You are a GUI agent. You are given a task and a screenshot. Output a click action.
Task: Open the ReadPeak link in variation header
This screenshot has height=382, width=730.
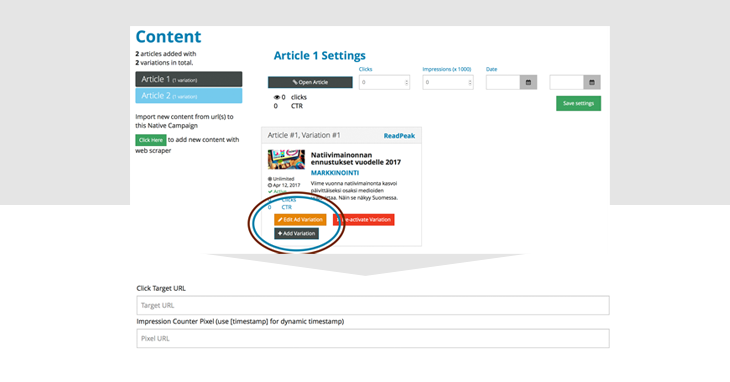tap(399, 136)
